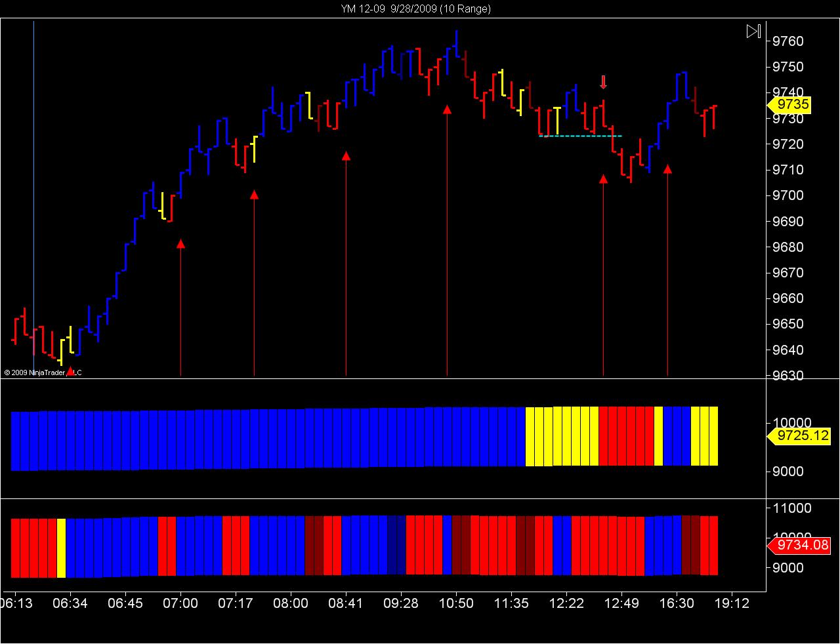Click the 9760 price axis label

pyautogui.click(x=787, y=41)
